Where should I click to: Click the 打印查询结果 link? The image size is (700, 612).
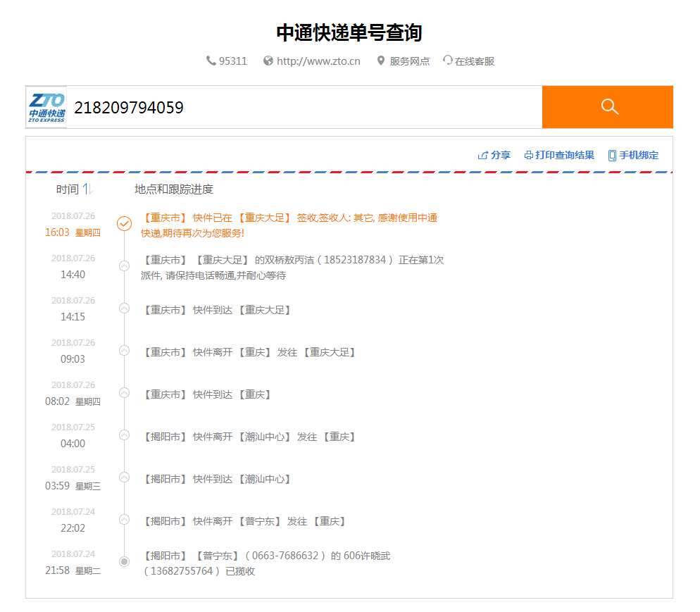565,156
